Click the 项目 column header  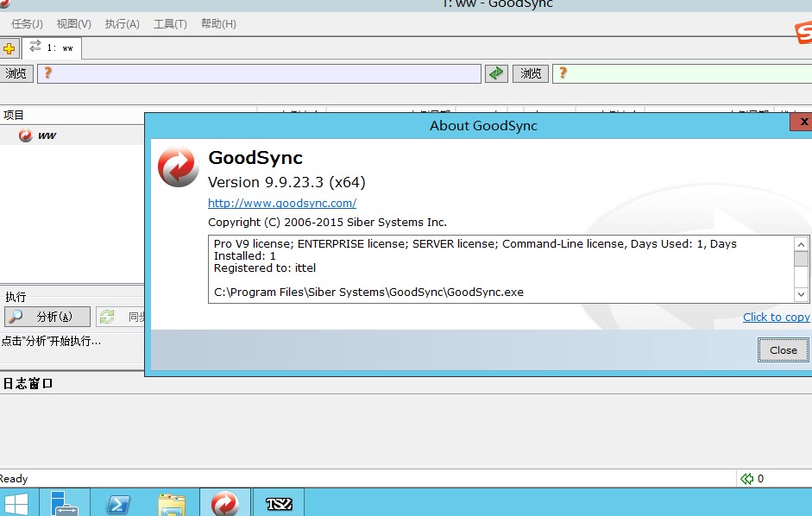click(x=72, y=115)
